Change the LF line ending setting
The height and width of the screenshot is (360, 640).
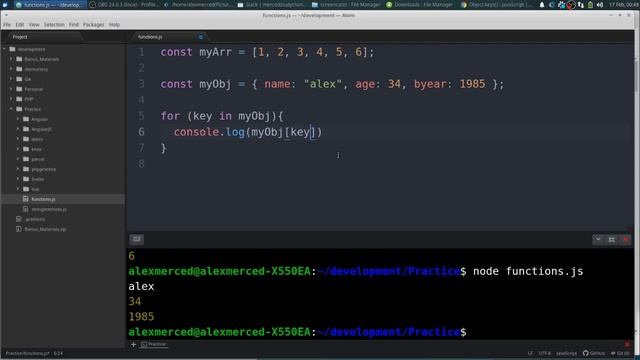530,353
